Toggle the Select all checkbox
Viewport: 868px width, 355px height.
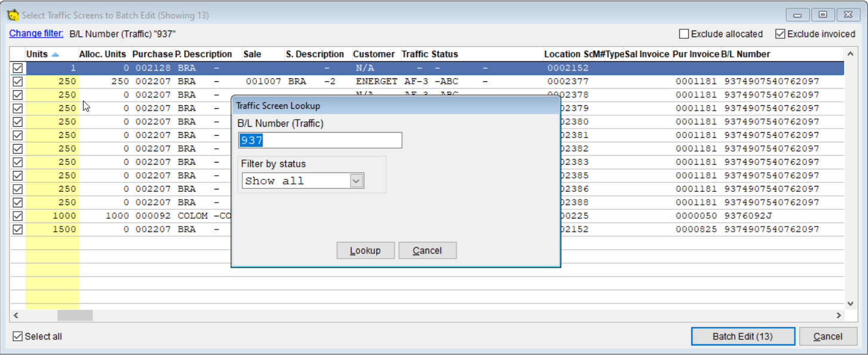point(17,336)
